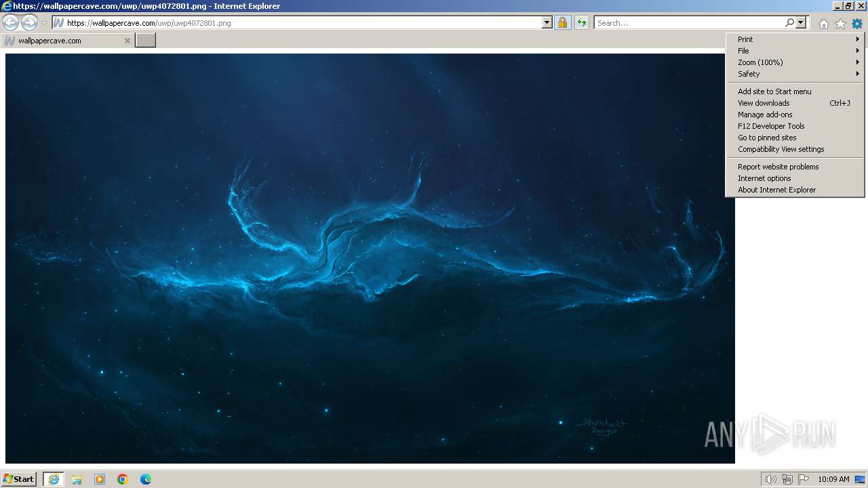This screenshot has width=868, height=488.
Task: Click the Home icon
Action: (823, 24)
